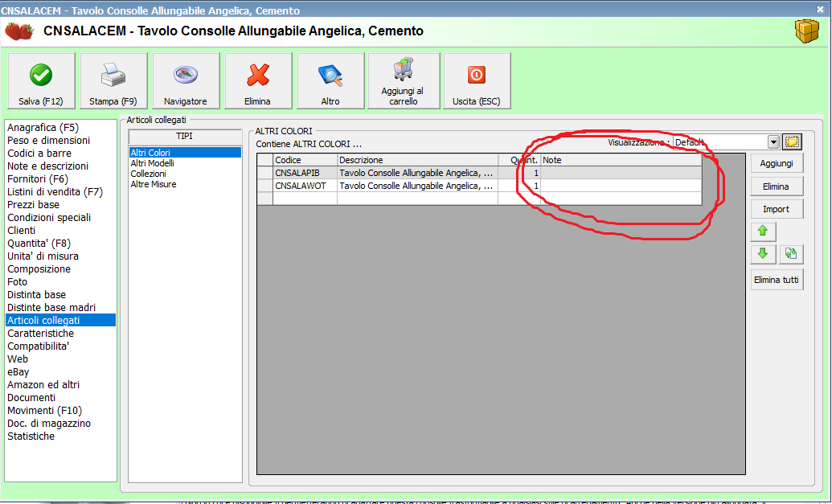This screenshot has height=504, width=832.
Task: Open Compatibilita' section
Action: (x=60, y=346)
